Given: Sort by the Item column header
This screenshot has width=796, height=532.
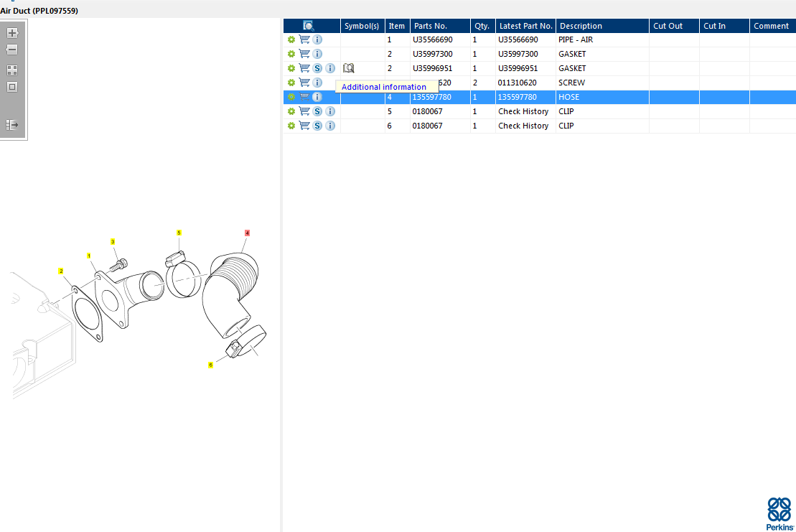Looking at the screenshot, I should point(398,26).
